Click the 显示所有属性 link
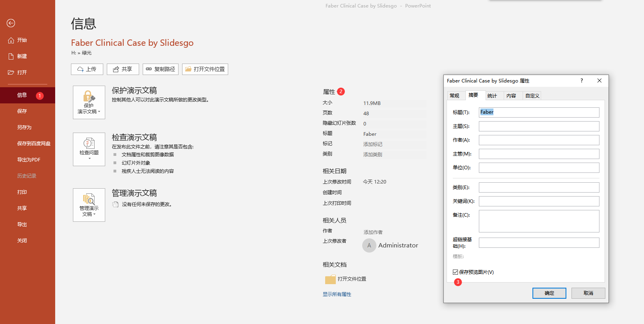 tap(337, 294)
